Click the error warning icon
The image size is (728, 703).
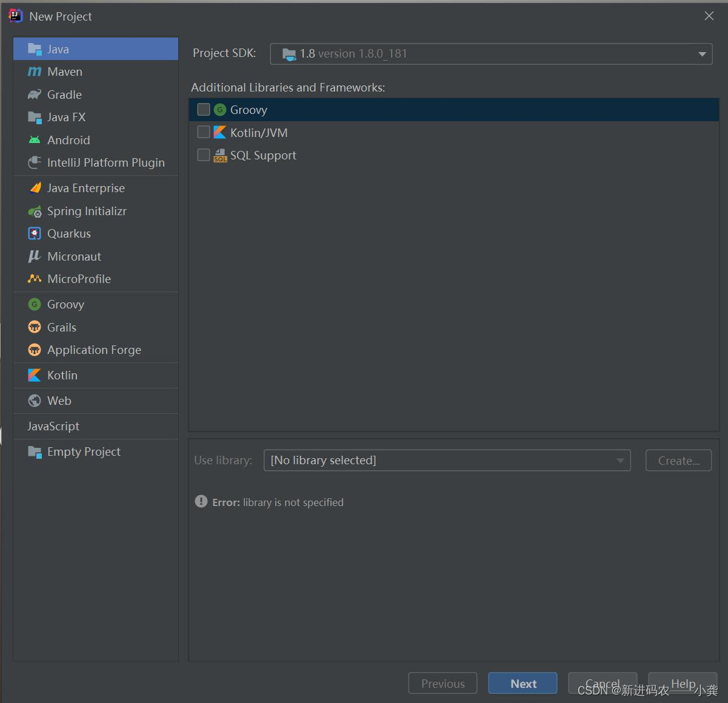(x=201, y=501)
